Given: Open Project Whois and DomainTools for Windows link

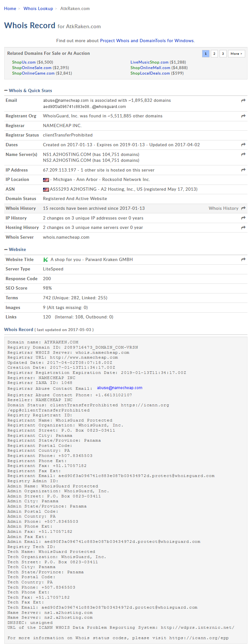Looking at the screenshot, I should point(147,41).
